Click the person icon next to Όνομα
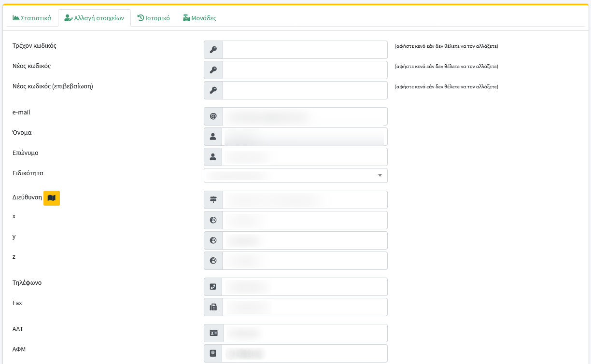Image resolution: width=591 pixels, height=364 pixels. [x=213, y=137]
